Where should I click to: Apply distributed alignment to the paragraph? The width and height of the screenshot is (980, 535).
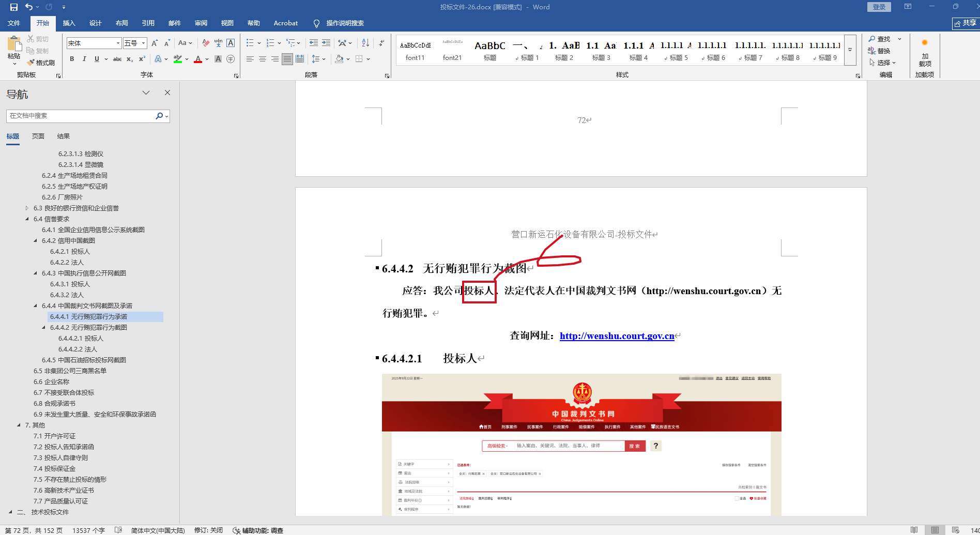[x=300, y=59]
